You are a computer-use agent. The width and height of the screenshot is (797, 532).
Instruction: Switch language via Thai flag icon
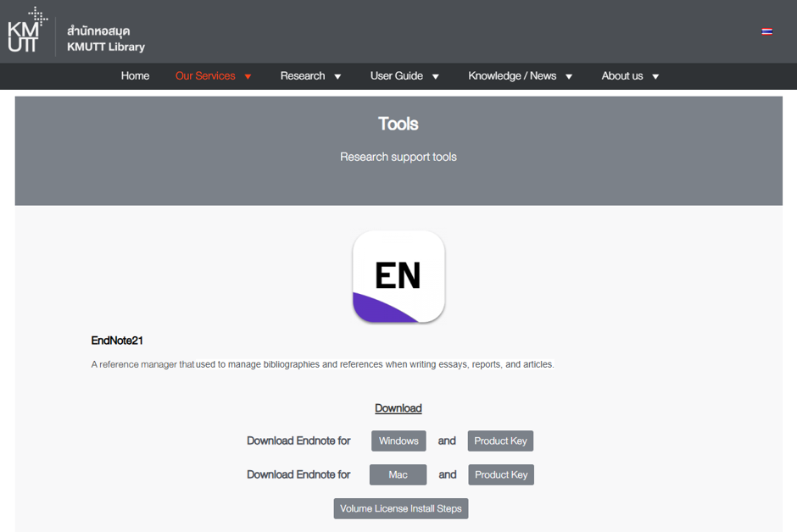(766, 31)
